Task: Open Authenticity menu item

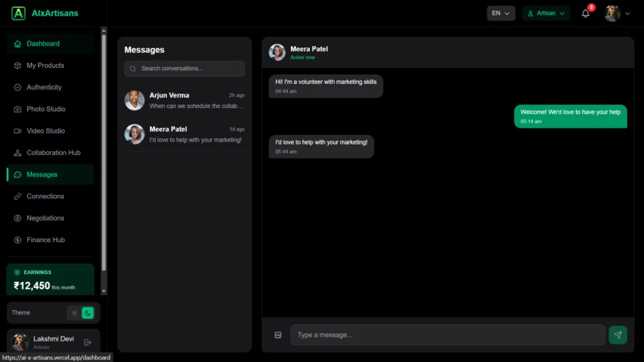Action: pos(50,87)
